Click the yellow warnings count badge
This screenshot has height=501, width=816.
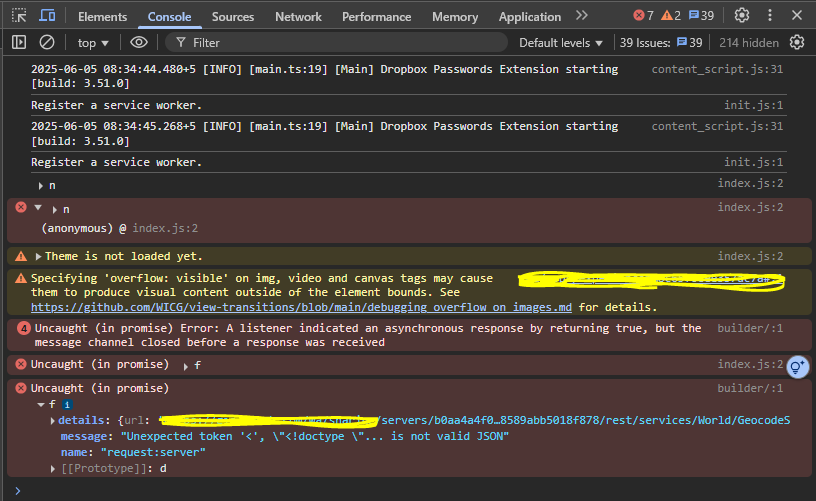coord(671,16)
